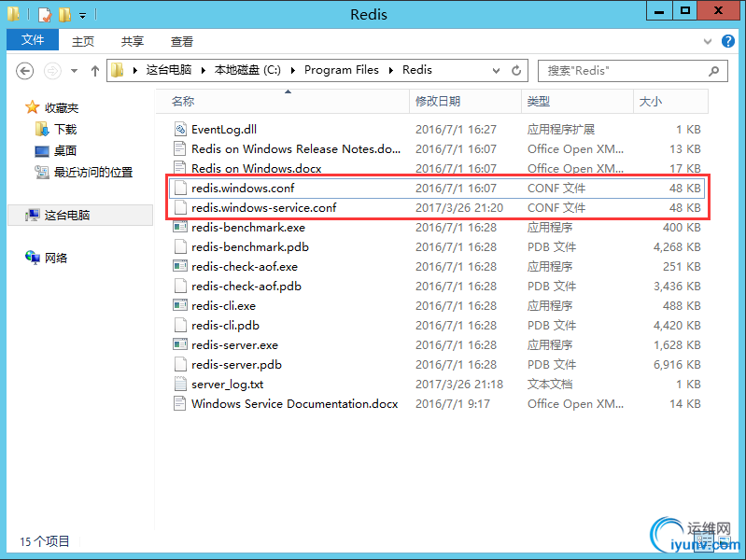The image size is (746, 560).
Task: Refresh the Redis folder view
Action: click(x=516, y=70)
